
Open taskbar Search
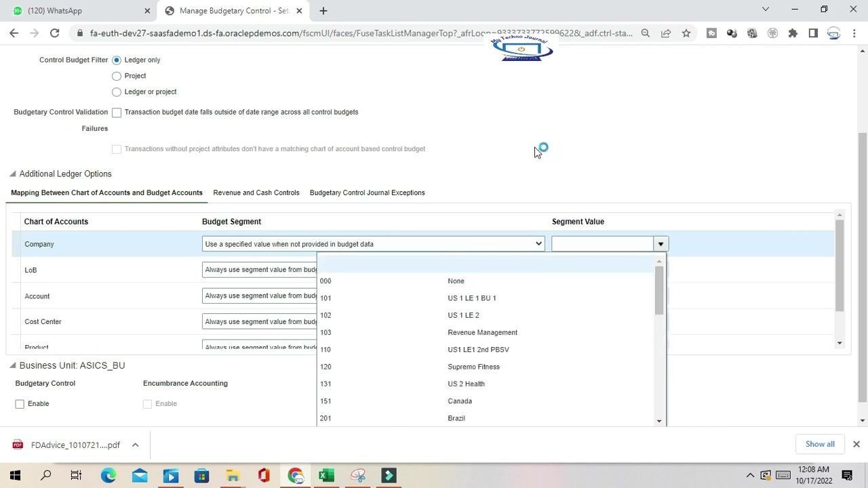coord(45,475)
